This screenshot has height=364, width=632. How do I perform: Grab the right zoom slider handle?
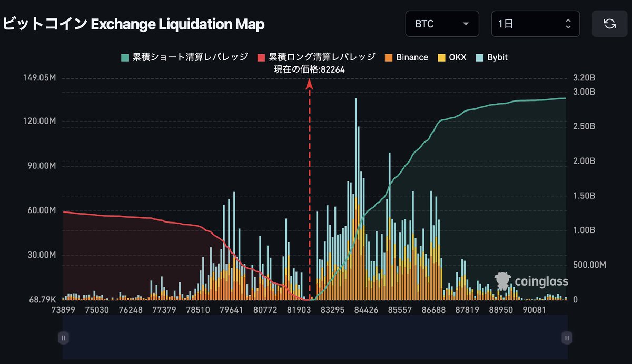coord(567,338)
